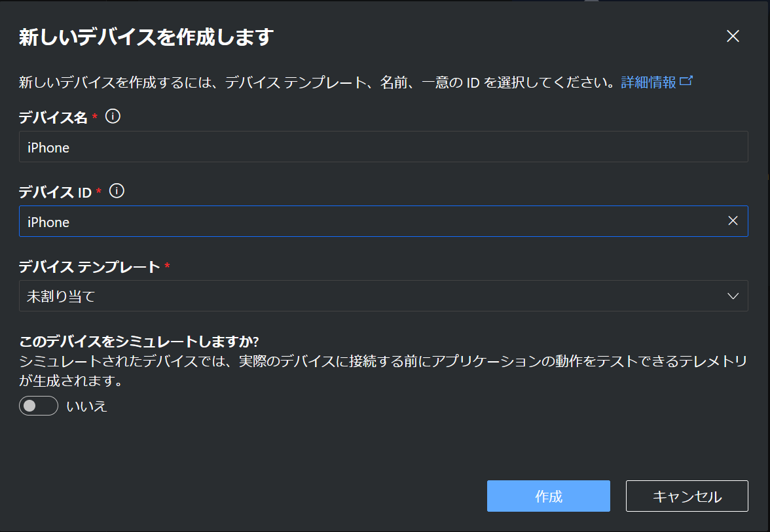Focus the デバイス ID input field
This screenshot has height=532, width=770.
pyautogui.click(x=384, y=221)
